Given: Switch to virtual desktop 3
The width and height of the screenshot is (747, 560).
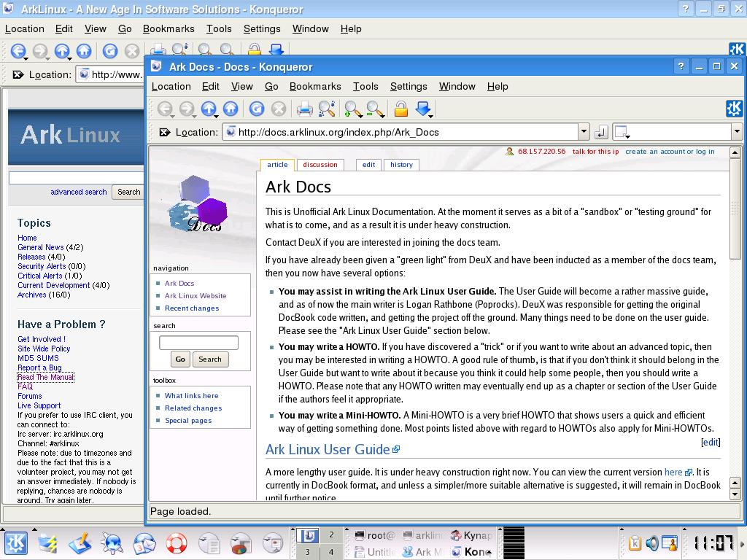Looking at the screenshot, I should point(308,552).
